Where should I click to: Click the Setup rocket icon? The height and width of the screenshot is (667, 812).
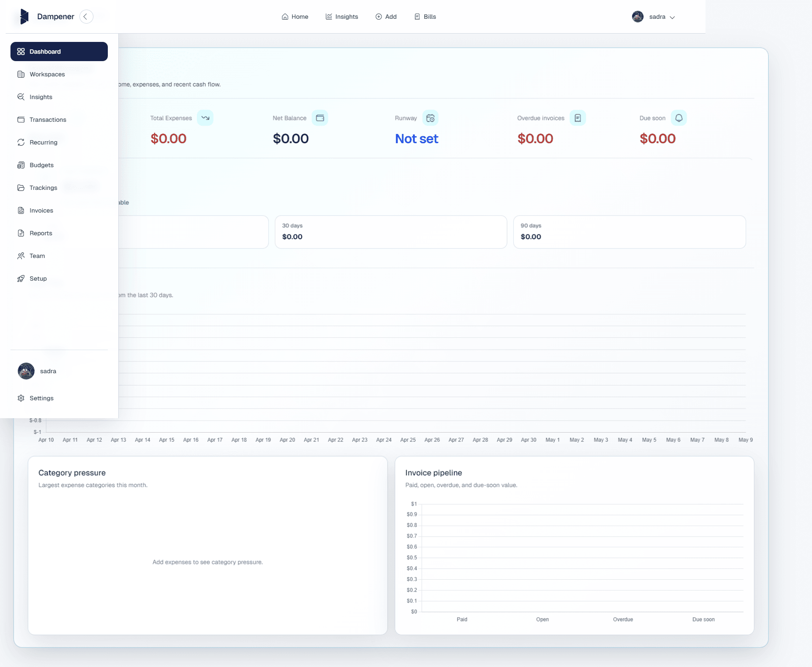[21, 278]
